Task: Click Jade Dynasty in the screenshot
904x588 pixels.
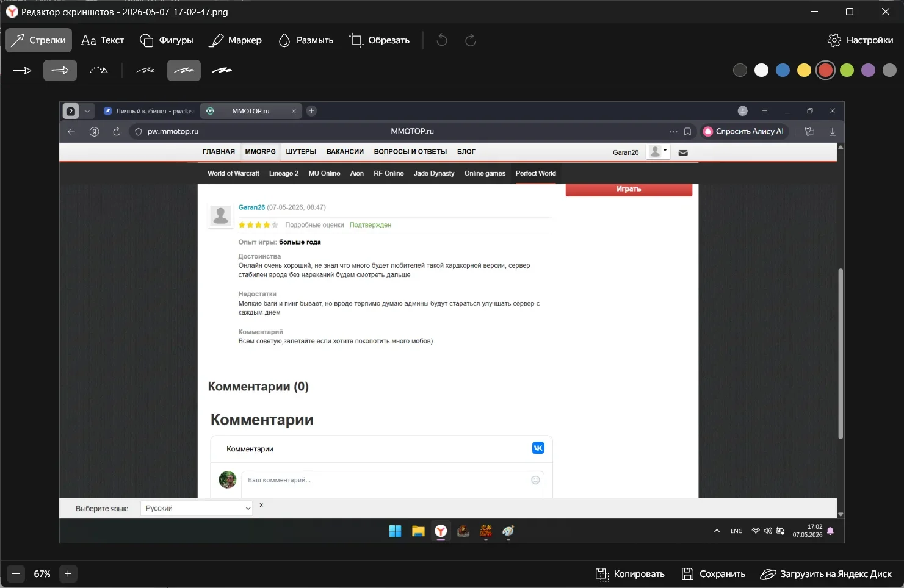Action: point(434,173)
